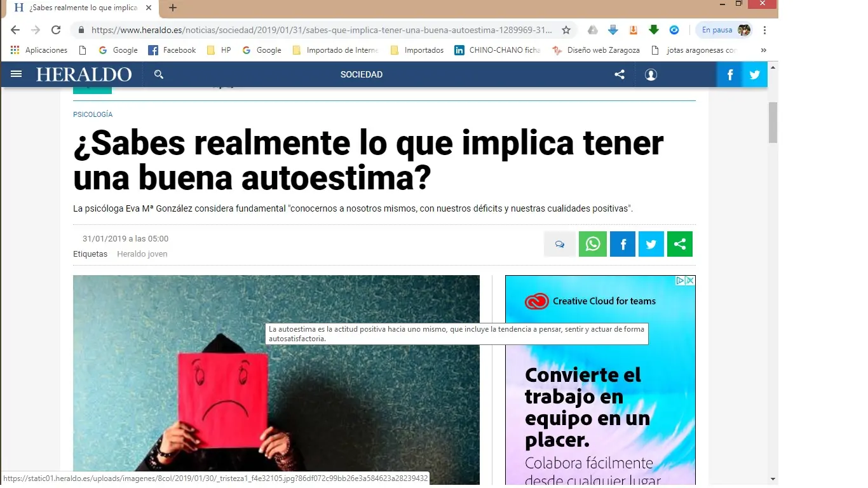Go forward to the next page
868x488 pixels.
[x=36, y=30]
